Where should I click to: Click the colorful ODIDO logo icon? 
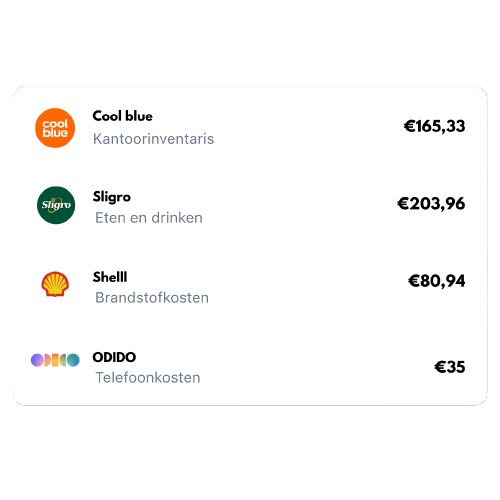coord(55,360)
